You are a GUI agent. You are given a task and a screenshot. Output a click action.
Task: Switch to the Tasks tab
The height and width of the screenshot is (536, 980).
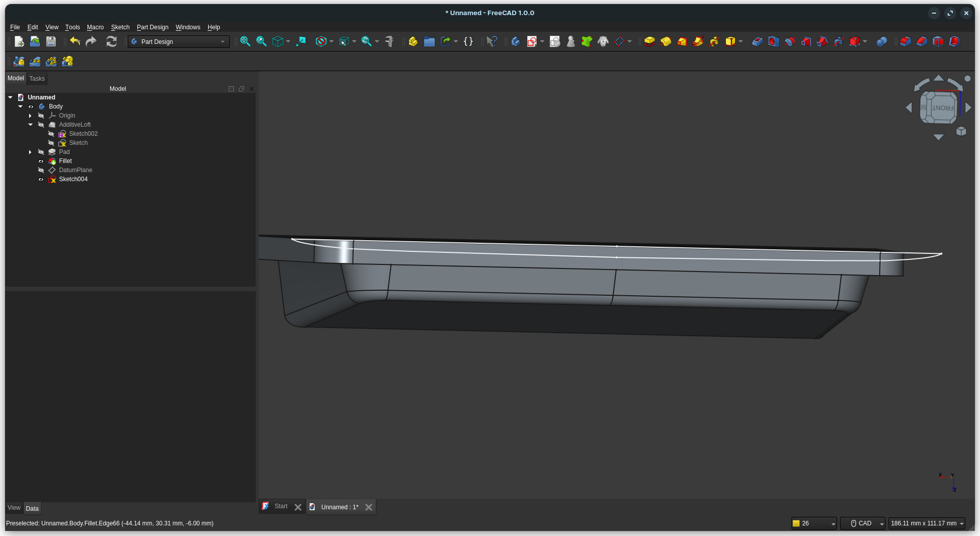click(x=37, y=78)
